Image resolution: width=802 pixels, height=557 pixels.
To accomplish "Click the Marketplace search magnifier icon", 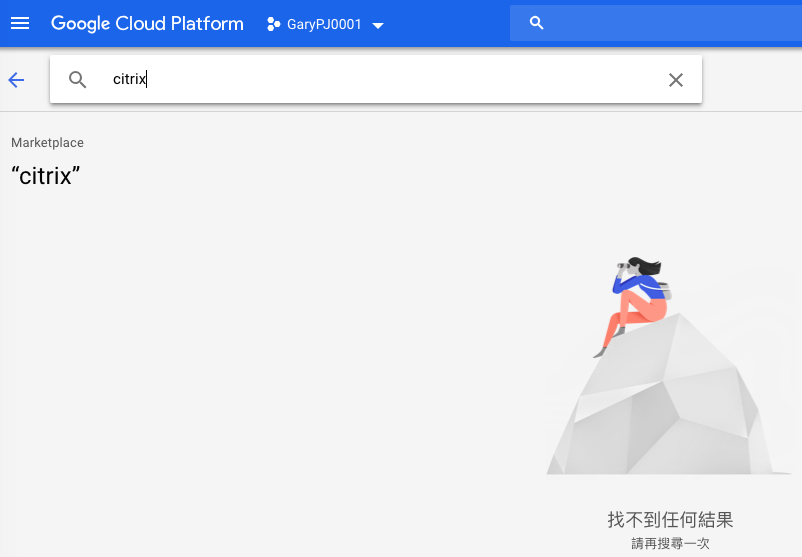I will pos(77,80).
